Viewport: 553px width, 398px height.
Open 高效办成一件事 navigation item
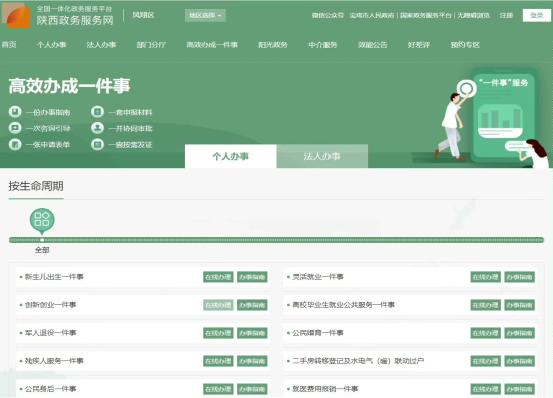click(212, 45)
